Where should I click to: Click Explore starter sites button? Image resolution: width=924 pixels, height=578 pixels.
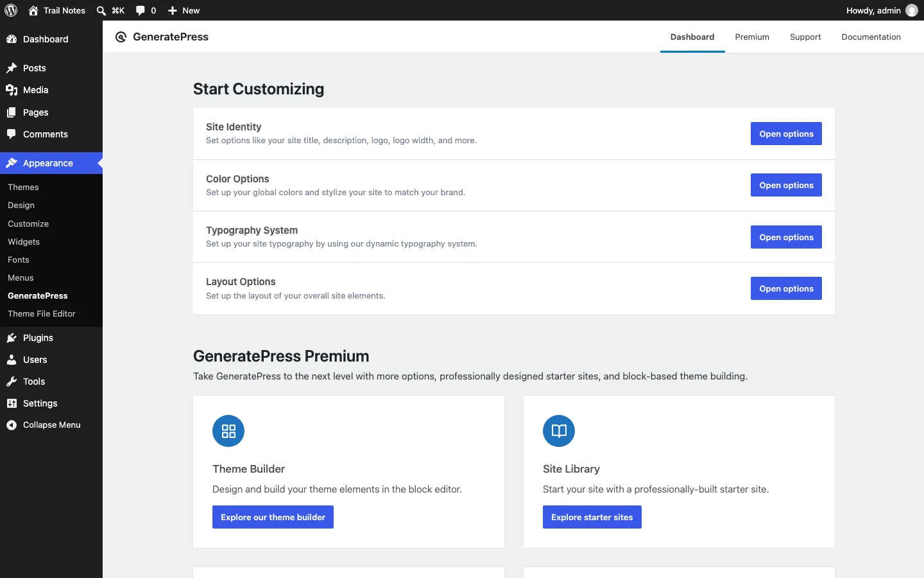[x=592, y=517]
